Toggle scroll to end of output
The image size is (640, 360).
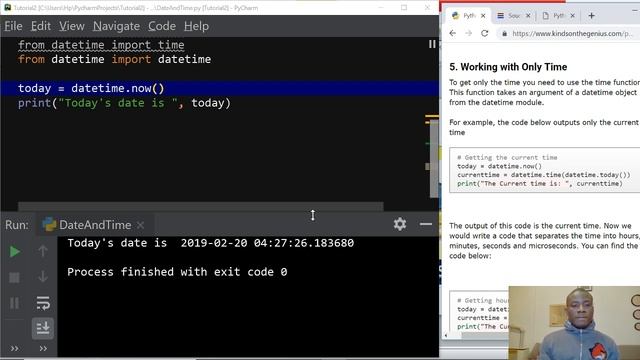(43, 328)
